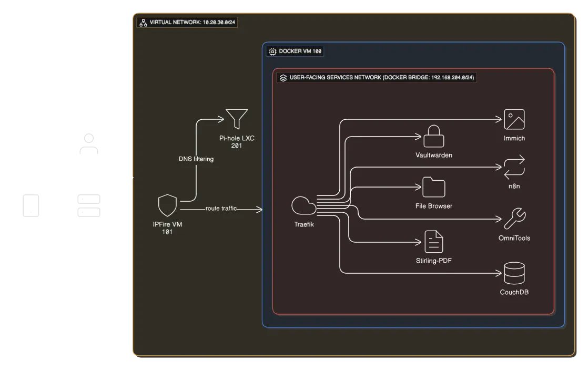Select the Traefik cloud icon
The image size is (588, 372).
[x=303, y=206]
